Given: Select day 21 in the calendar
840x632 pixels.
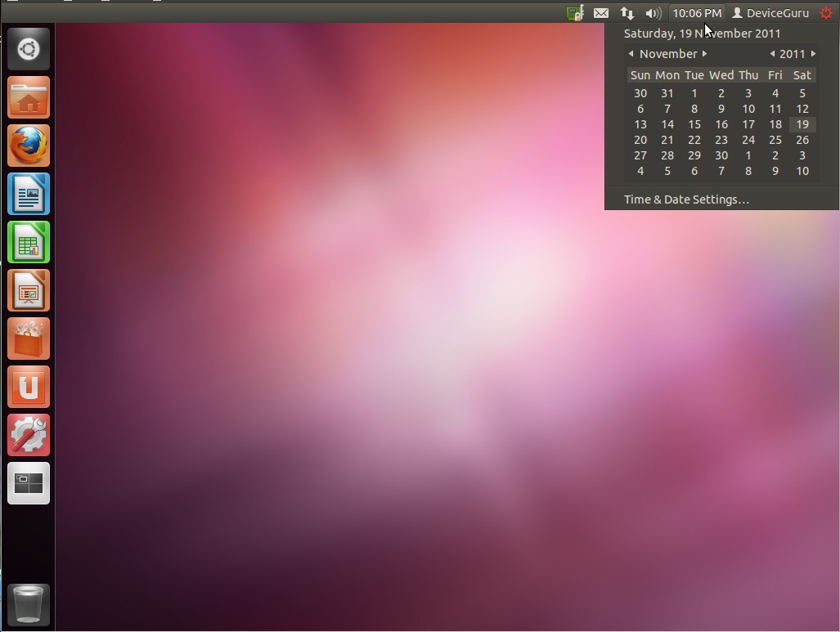Looking at the screenshot, I should 667,140.
